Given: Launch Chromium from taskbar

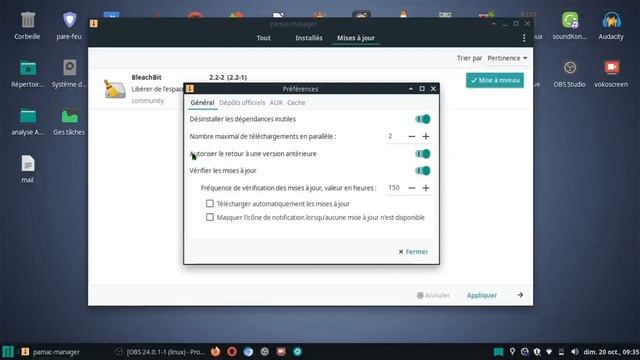Looking at the screenshot, I should pos(248,351).
